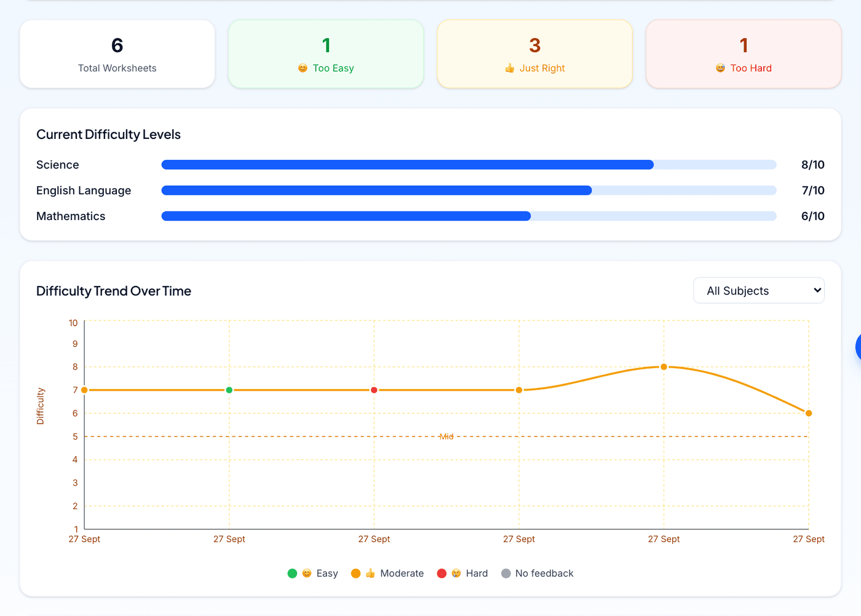Click the Mathematics subject label
The height and width of the screenshot is (616, 861).
coord(71,216)
